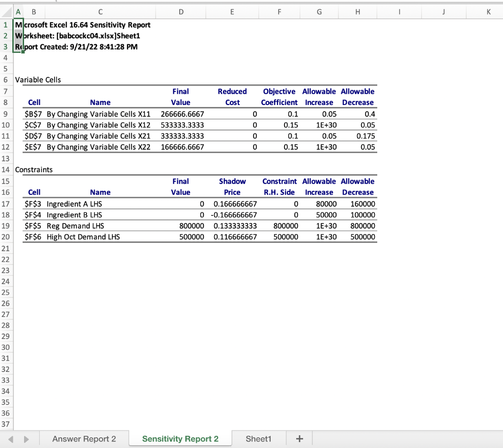
Task: Click the right sheet navigation arrow
Action: 27,438
